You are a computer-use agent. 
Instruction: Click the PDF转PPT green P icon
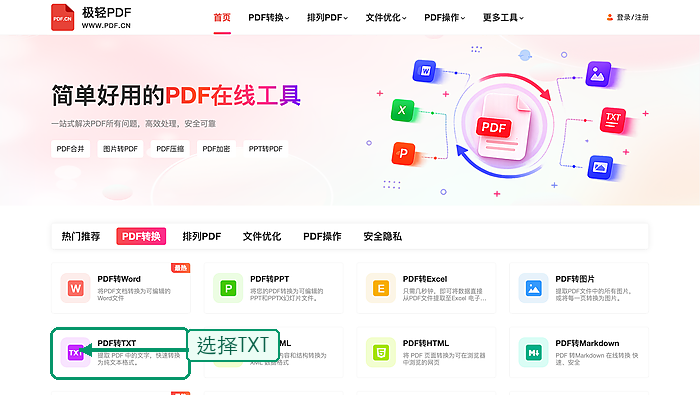click(228, 288)
